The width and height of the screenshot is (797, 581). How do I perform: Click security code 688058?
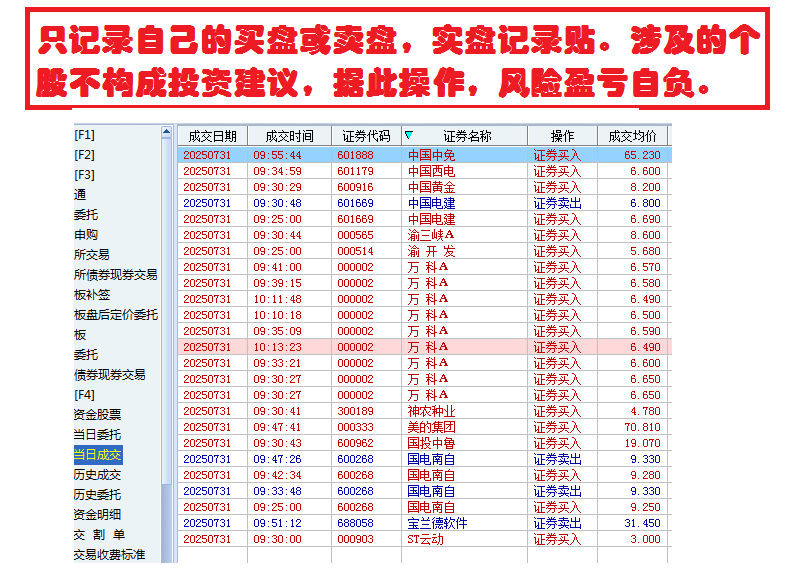(355, 524)
